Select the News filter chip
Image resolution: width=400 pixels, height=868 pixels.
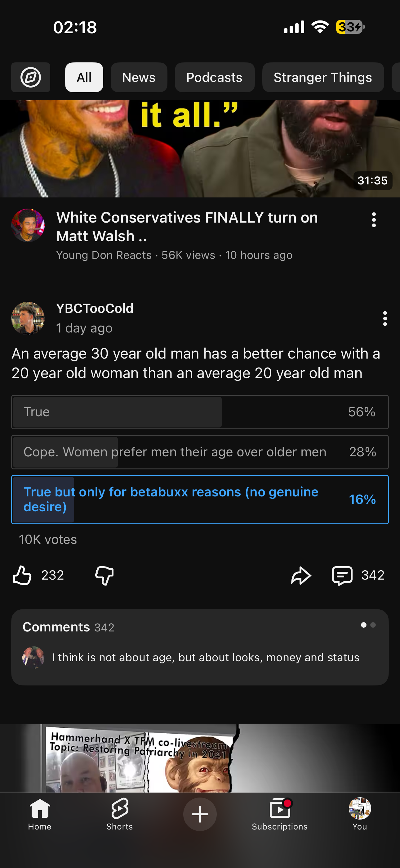click(x=139, y=78)
